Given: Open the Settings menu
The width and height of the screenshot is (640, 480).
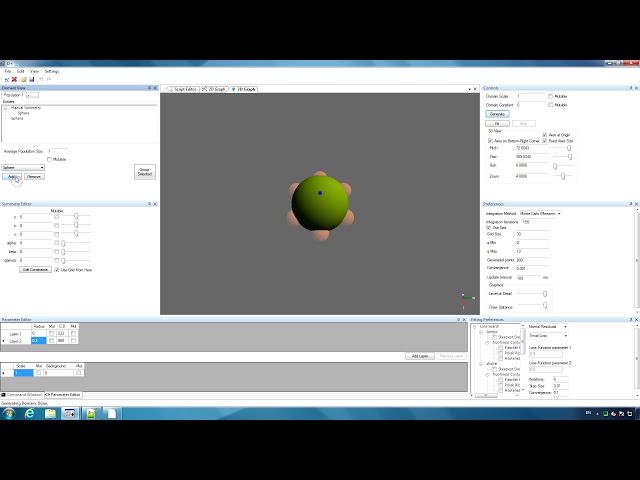Looking at the screenshot, I should tap(52, 71).
